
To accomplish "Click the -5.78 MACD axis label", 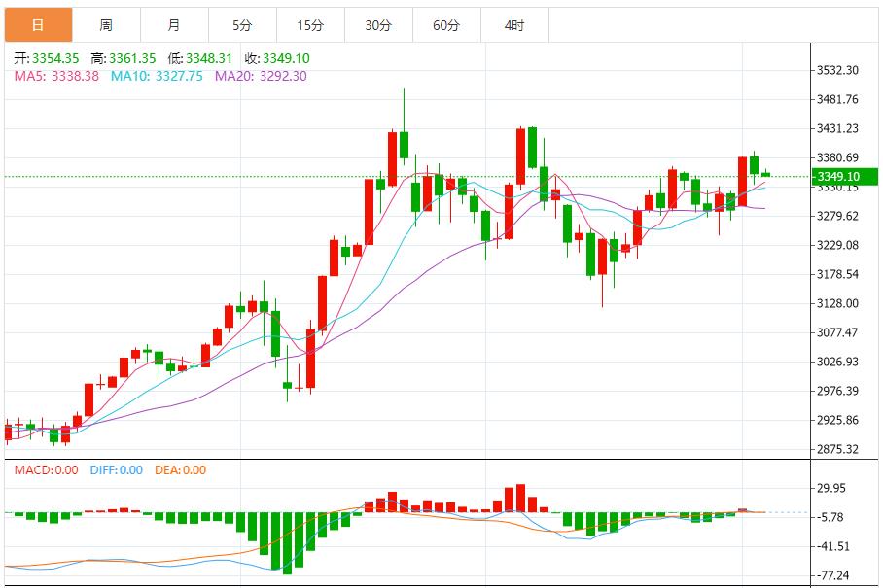I will [x=830, y=518].
